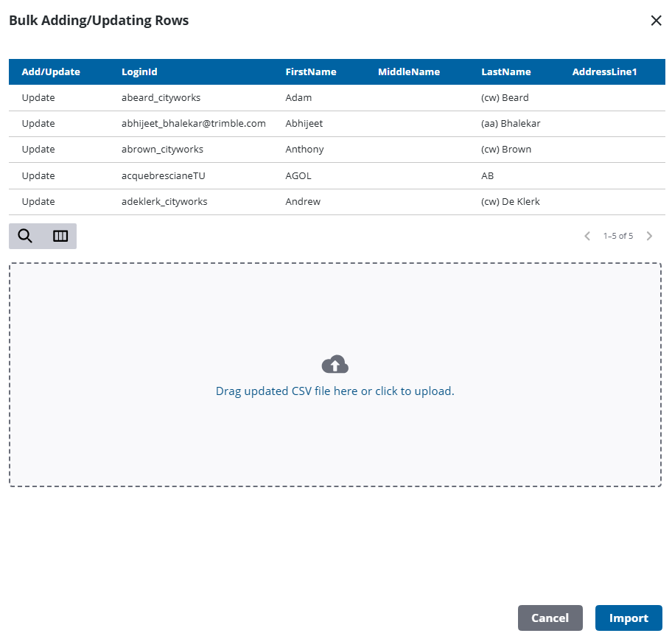Sort by the FirstName column header
The image size is (672, 636).
pyautogui.click(x=310, y=72)
